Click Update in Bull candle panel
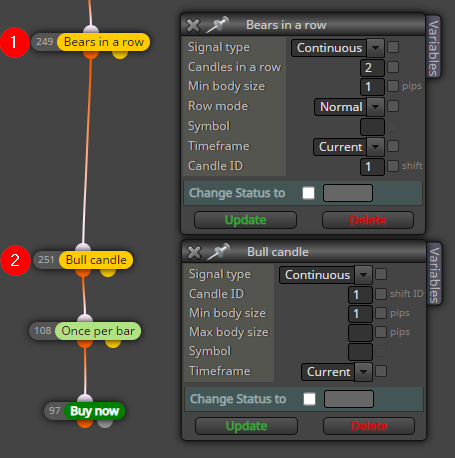The image size is (455, 458). 246,426
